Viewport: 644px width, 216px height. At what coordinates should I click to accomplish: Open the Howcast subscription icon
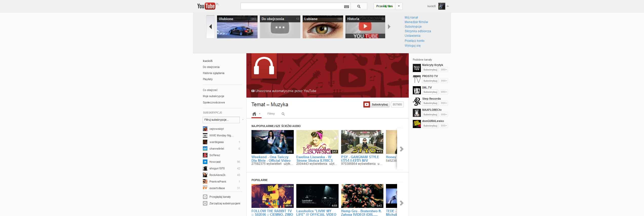click(x=205, y=162)
